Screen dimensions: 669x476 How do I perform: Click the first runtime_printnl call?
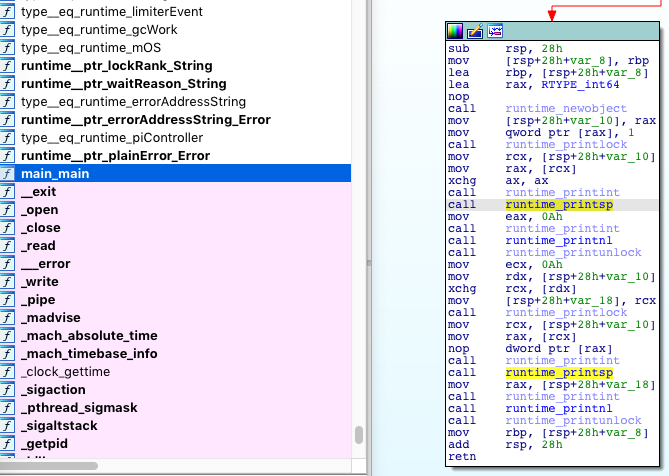559,240
